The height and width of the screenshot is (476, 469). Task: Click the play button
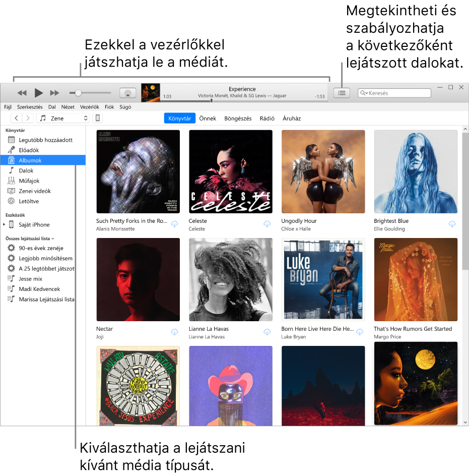point(38,93)
